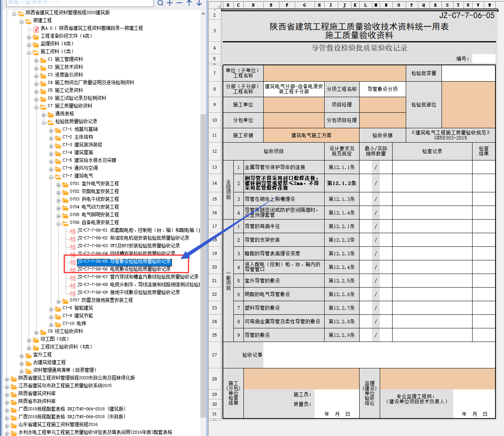Screen dimensions: 504x436
Task: Select JZ-C7-7-06-05 导管敷设检验批质量验收记录
Action: 124,262
